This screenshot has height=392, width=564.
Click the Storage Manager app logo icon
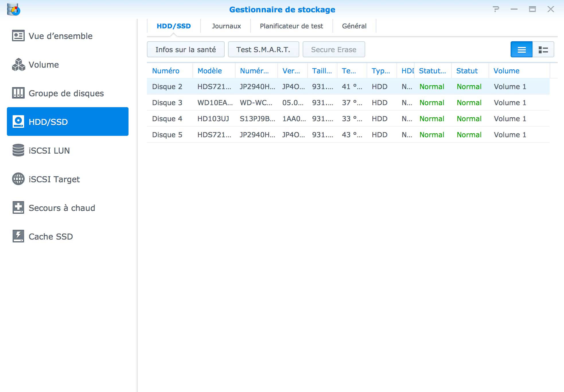coord(13,9)
